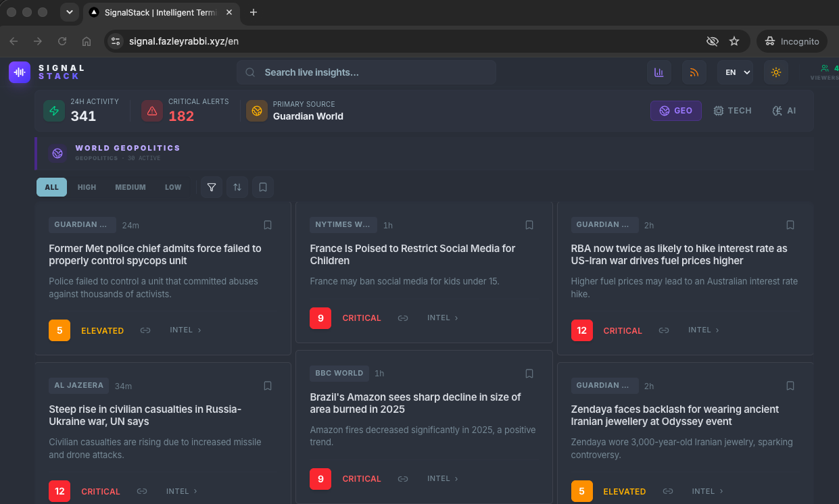This screenshot has width=839, height=504.
Task: Click the AL JAZEERA source tag
Action: pos(79,386)
